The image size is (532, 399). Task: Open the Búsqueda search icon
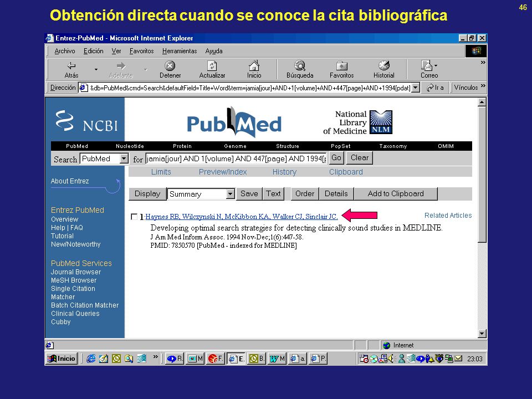(x=300, y=65)
